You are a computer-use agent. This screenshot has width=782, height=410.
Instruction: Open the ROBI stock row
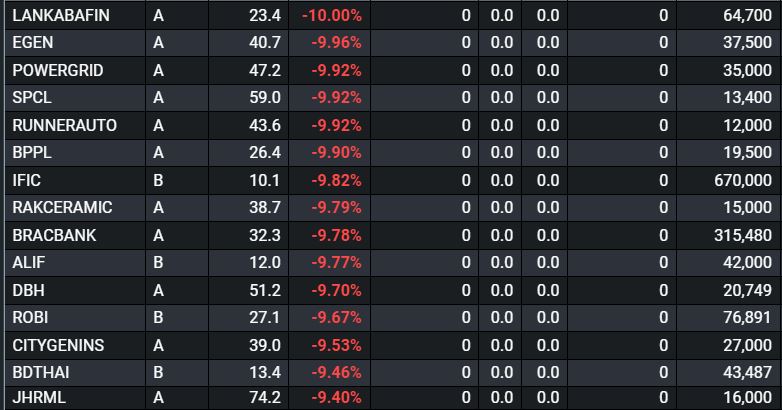pyautogui.click(x=31, y=317)
